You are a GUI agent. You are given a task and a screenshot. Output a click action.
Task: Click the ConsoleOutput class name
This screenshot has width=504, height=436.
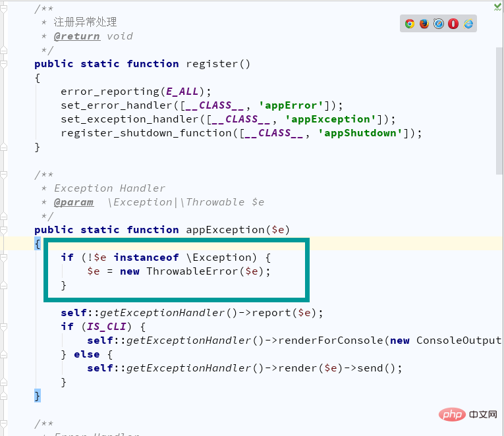459,341
